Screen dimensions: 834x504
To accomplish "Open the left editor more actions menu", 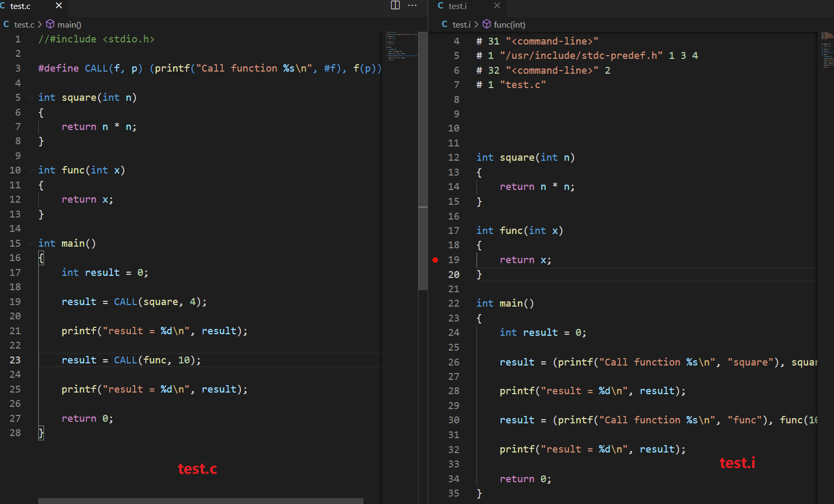I will point(412,5).
